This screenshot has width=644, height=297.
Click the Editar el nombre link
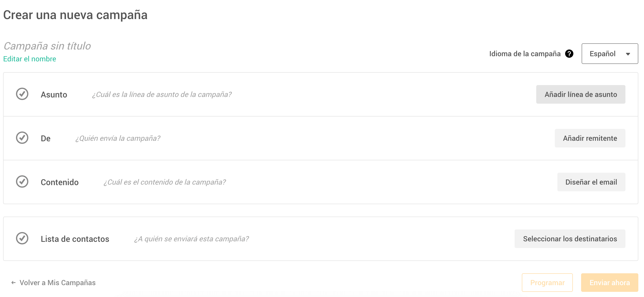[30, 59]
